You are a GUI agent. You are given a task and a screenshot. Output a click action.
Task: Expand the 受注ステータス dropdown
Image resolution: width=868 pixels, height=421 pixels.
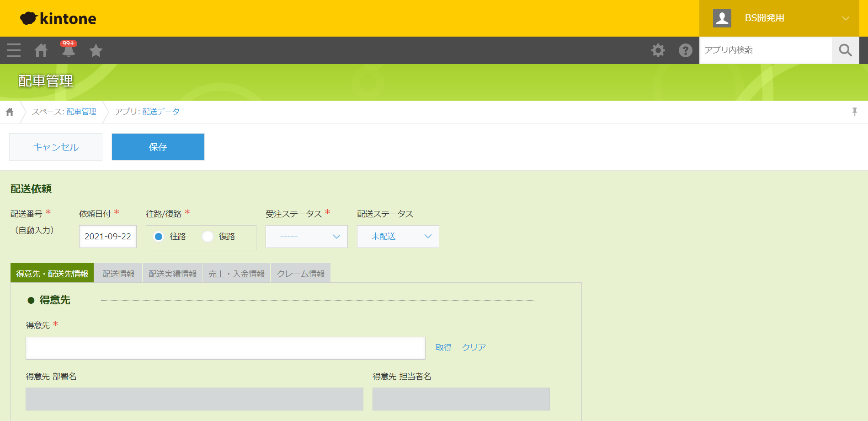click(306, 237)
